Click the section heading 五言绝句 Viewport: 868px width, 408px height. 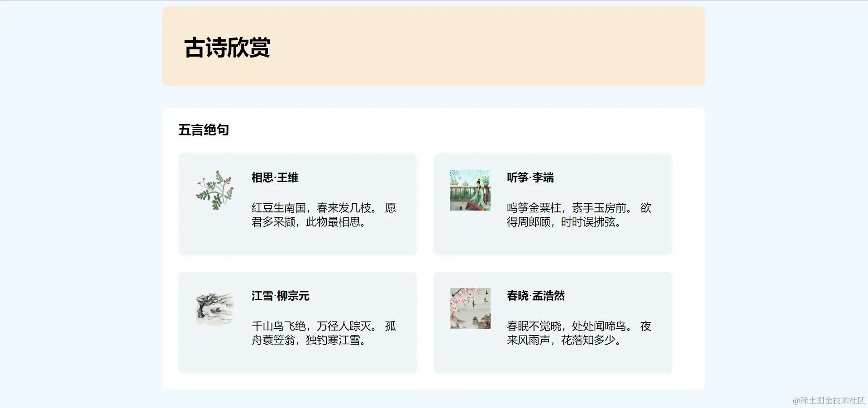204,130
